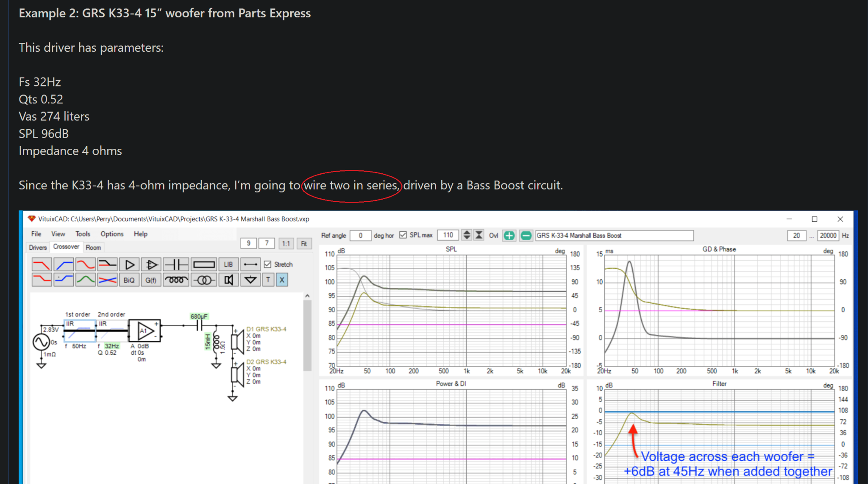Select the black-and-red shelf step tool
Viewport: 868px width, 484px height.
[x=107, y=265]
